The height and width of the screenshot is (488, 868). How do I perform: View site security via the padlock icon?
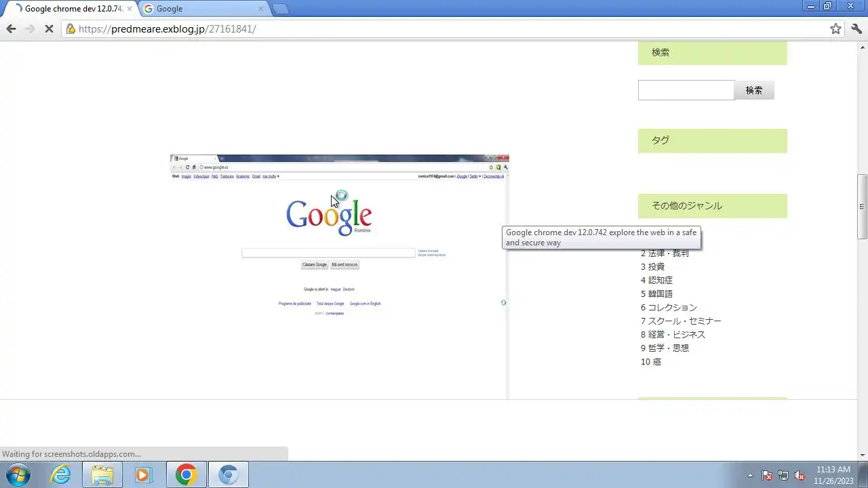(70, 28)
